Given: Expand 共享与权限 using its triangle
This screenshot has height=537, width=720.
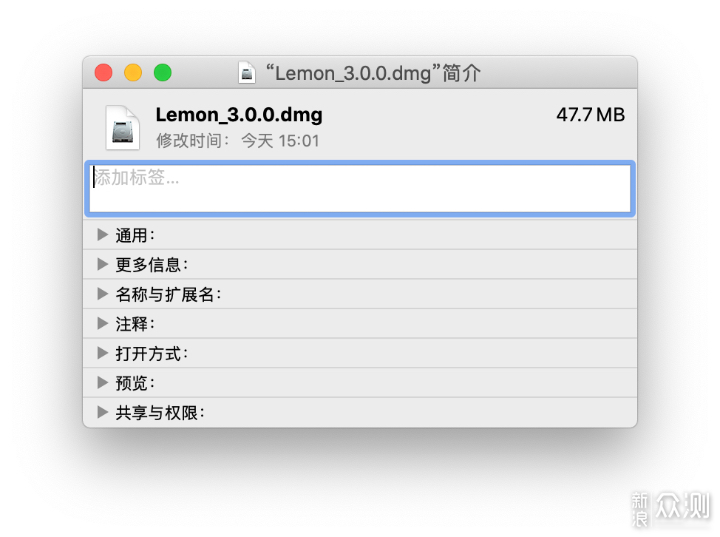Looking at the screenshot, I should 102,412.
